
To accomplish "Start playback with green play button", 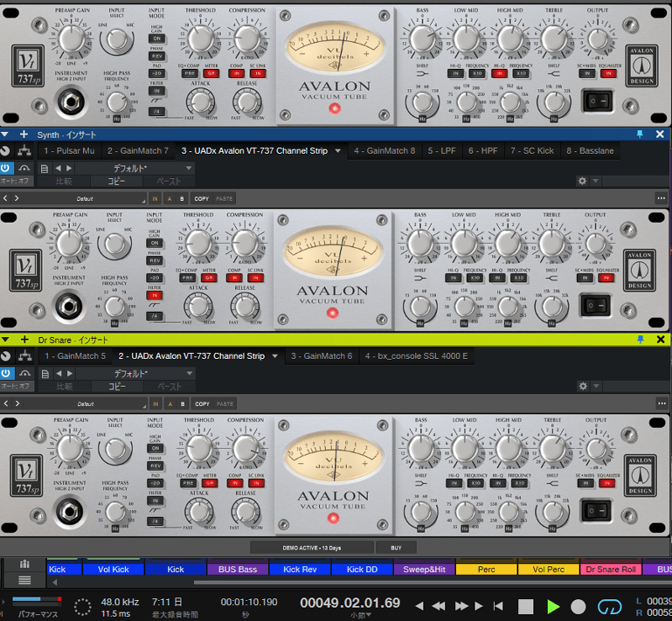I will coord(553,607).
